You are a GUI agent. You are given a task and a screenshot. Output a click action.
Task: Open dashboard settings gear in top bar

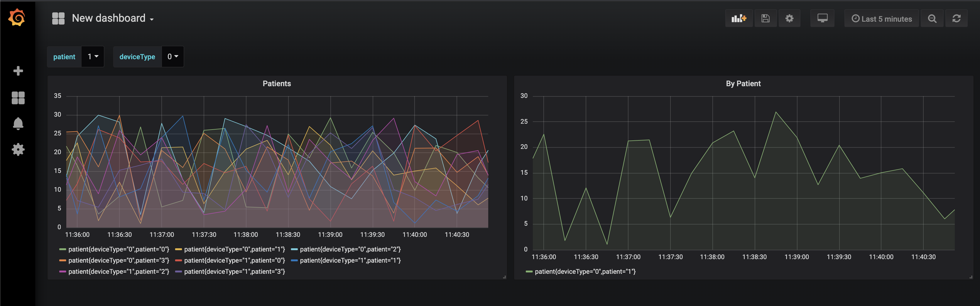pos(789,19)
